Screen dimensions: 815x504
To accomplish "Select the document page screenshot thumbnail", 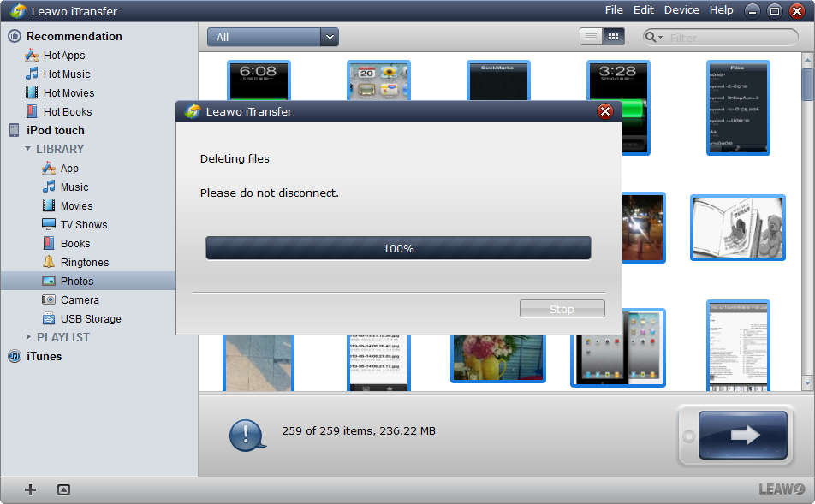I will 738,346.
